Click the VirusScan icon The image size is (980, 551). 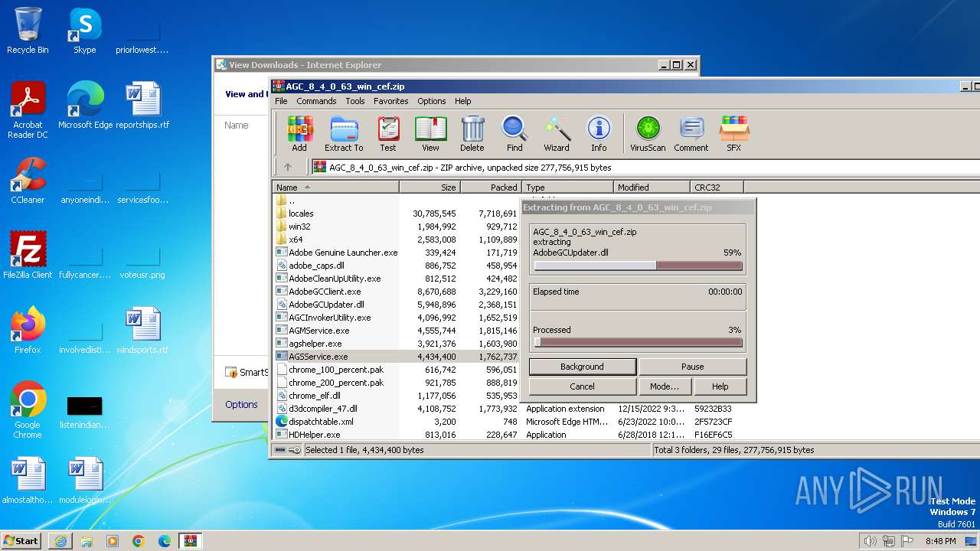pos(648,134)
